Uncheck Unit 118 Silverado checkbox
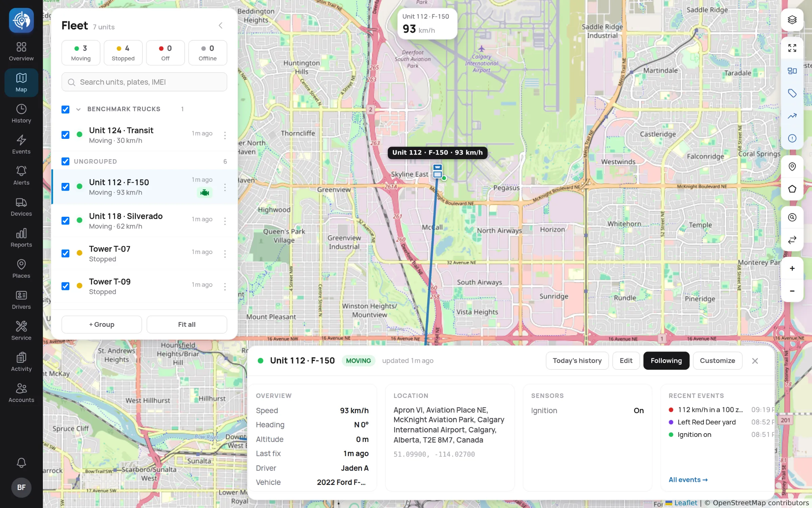This screenshot has height=508, width=812. tap(65, 220)
